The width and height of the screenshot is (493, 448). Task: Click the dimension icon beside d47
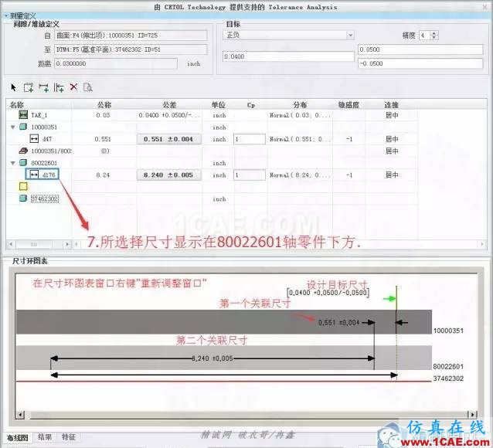click(34, 138)
